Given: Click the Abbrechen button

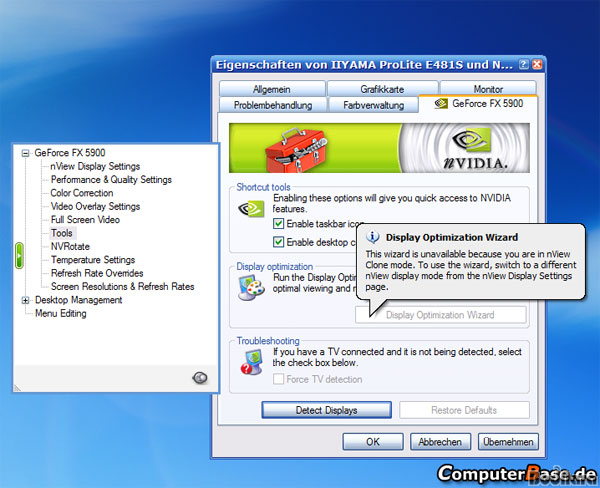Looking at the screenshot, I should click(x=440, y=442).
